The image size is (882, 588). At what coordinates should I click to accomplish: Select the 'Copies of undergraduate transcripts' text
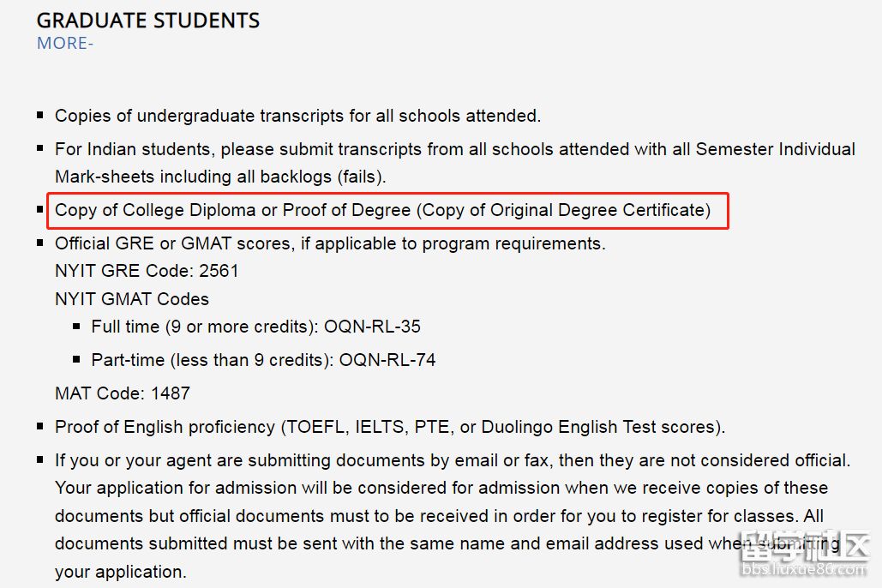click(297, 116)
